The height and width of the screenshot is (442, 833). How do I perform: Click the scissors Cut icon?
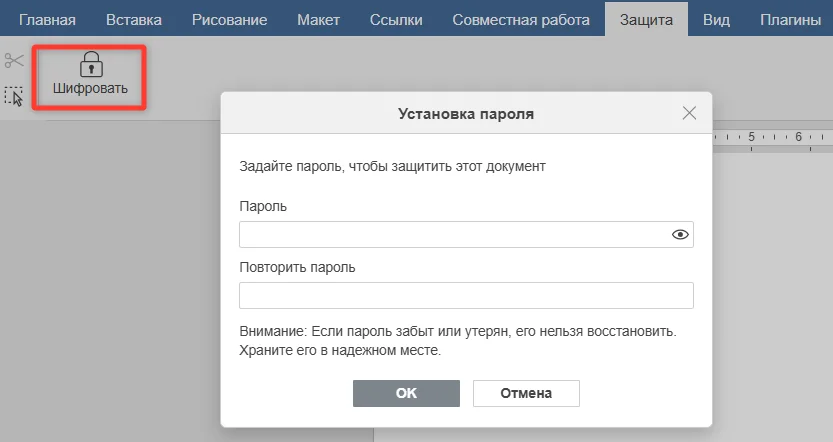coord(14,60)
